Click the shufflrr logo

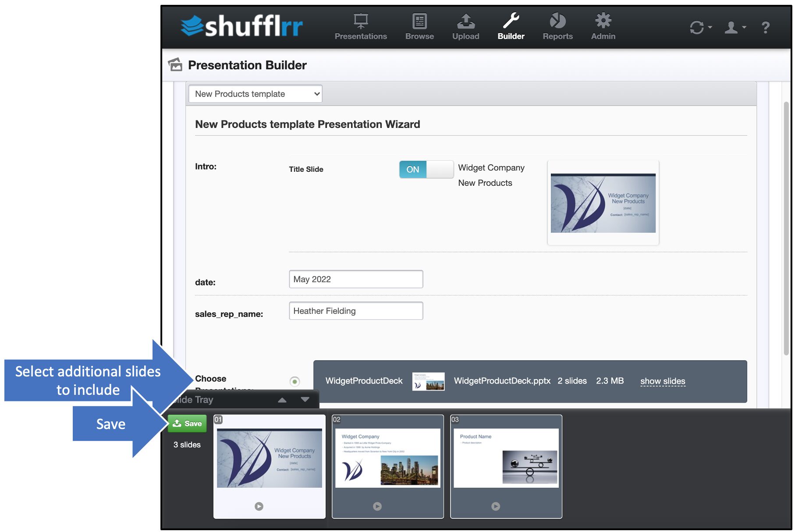click(x=241, y=26)
